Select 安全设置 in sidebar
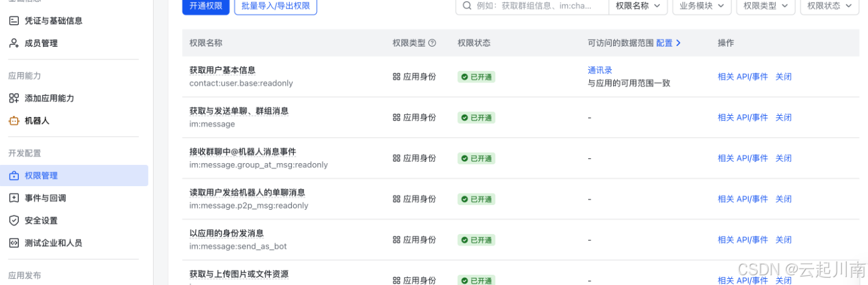868x285 pixels. [41, 221]
